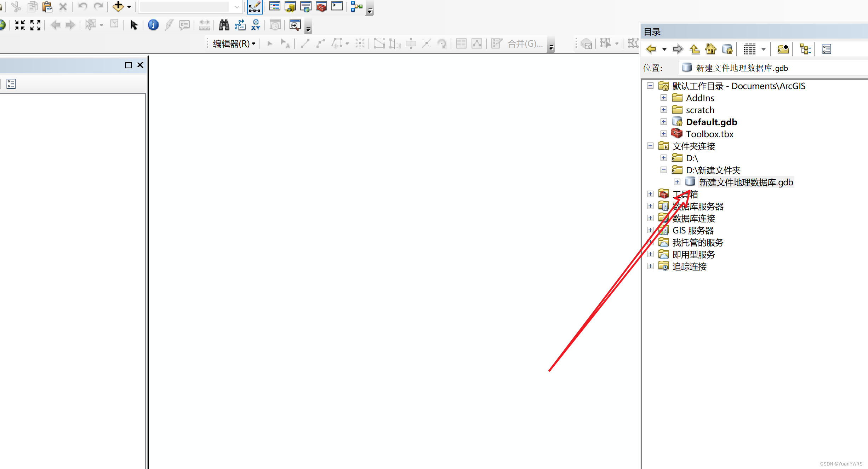
Task: Click the Catalog view mode grid icon
Action: (749, 49)
